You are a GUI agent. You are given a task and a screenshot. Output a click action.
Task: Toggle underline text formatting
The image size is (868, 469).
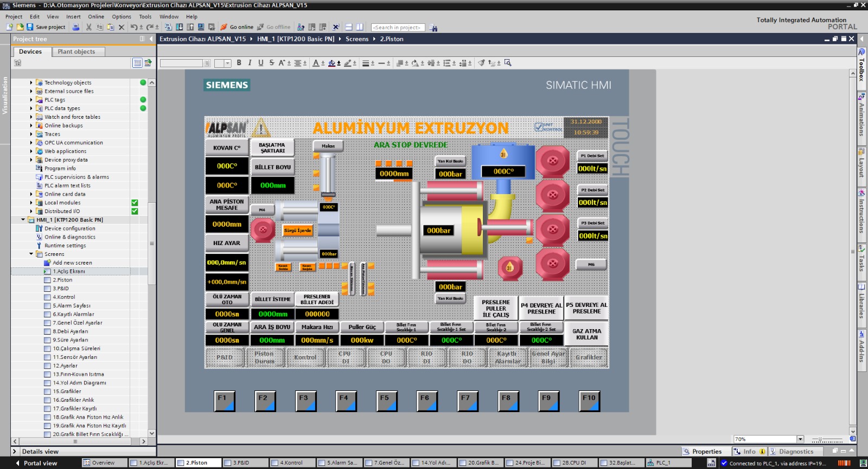[260, 63]
